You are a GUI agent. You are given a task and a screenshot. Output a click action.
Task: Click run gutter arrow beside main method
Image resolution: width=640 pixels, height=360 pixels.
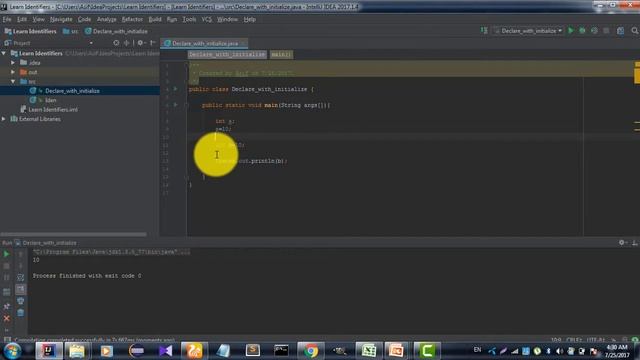point(176,104)
